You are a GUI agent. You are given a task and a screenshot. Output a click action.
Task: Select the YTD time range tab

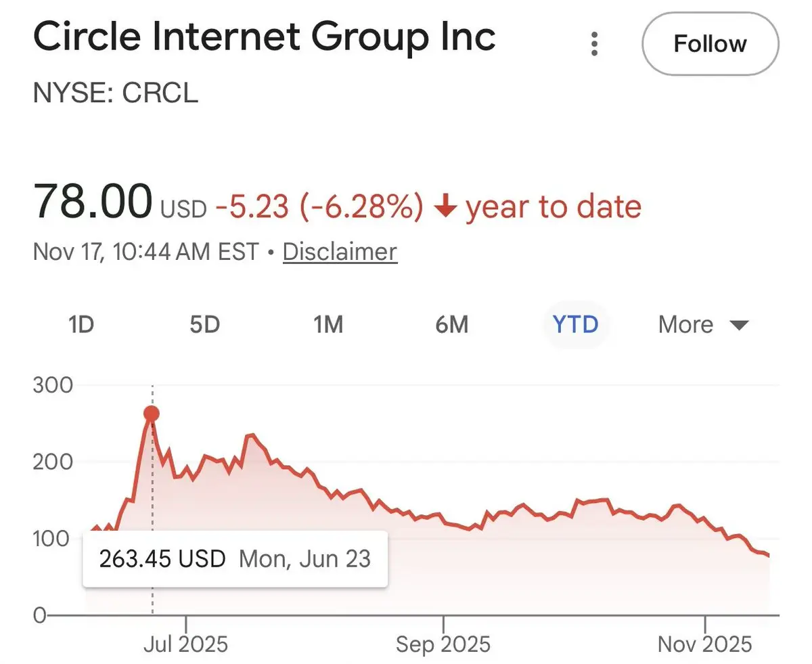(x=576, y=325)
